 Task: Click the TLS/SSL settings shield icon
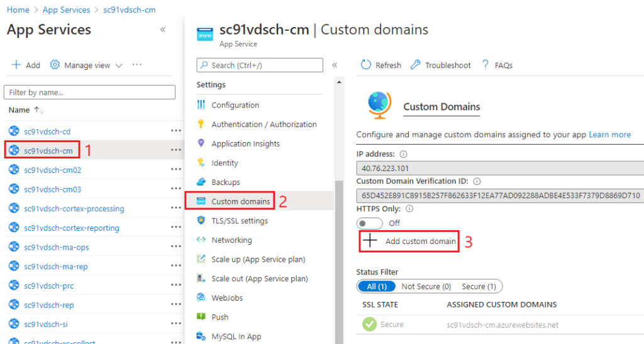201,221
